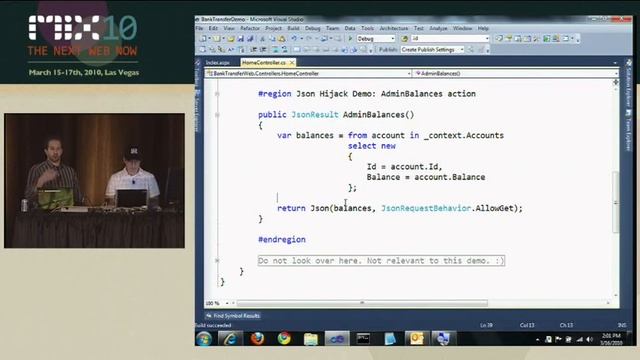Click the Open File toolbar icon
Screen dimensions: 640x360
pyautogui.click(x=231, y=38)
